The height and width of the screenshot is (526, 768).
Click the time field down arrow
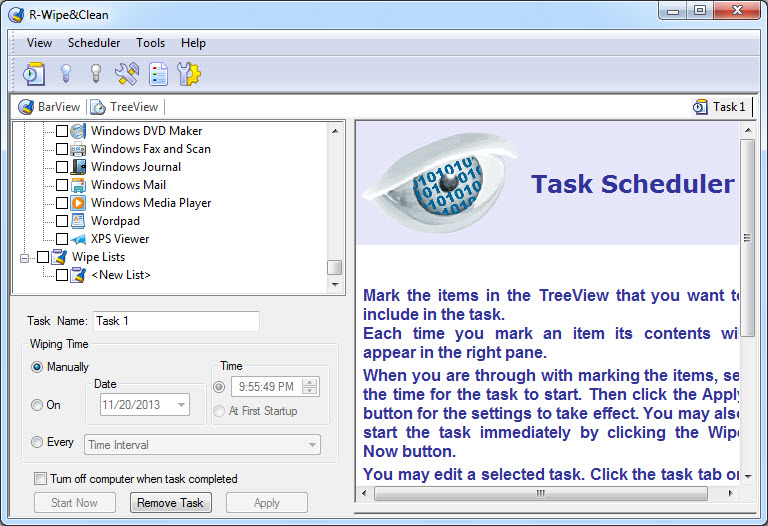[x=310, y=391]
